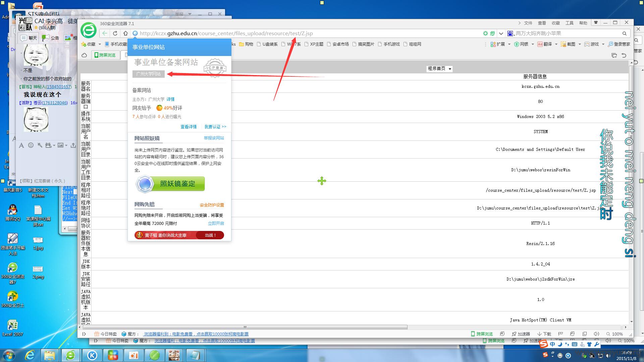Click the emoji smiley in QQ chat toolbar

pos(31,145)
